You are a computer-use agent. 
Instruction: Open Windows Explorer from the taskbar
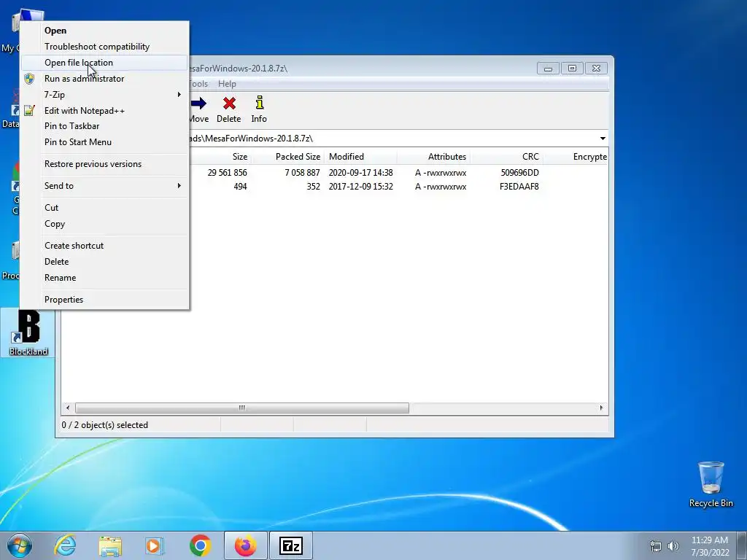coord(110,546)
